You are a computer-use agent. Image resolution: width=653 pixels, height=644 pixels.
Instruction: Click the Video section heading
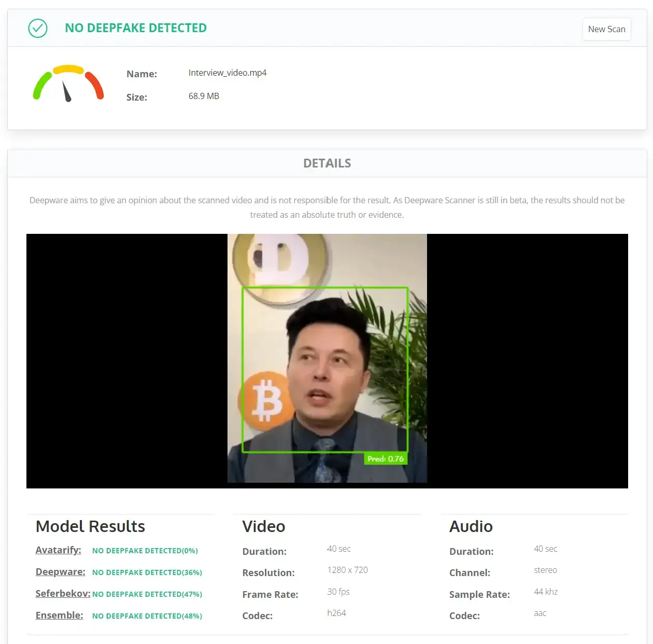click(263, 526)
